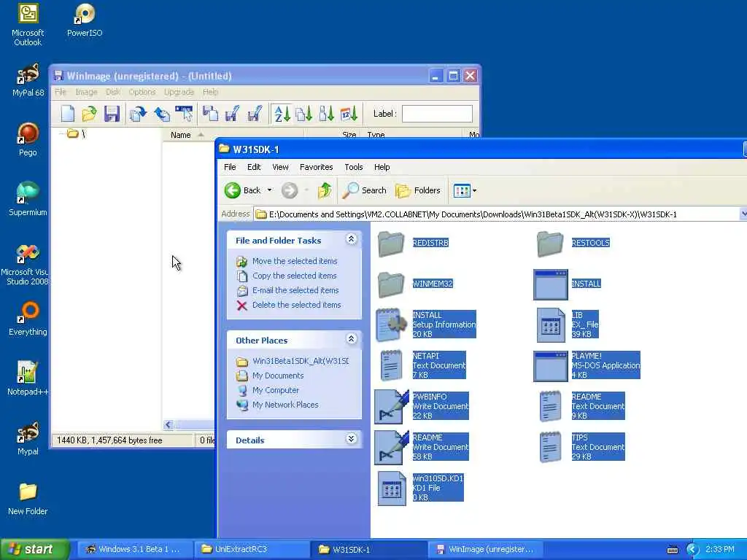Open WinImage Disk menu
Viewport: 747px width, 560px height.
113,92
